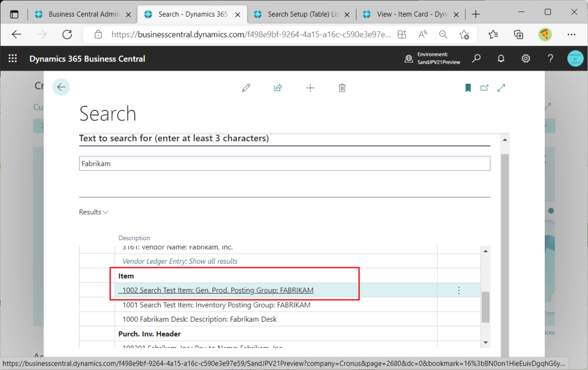This screenshot has height=370, width=588.
Task: Open the Business Central settings gear
Action: 526,59
